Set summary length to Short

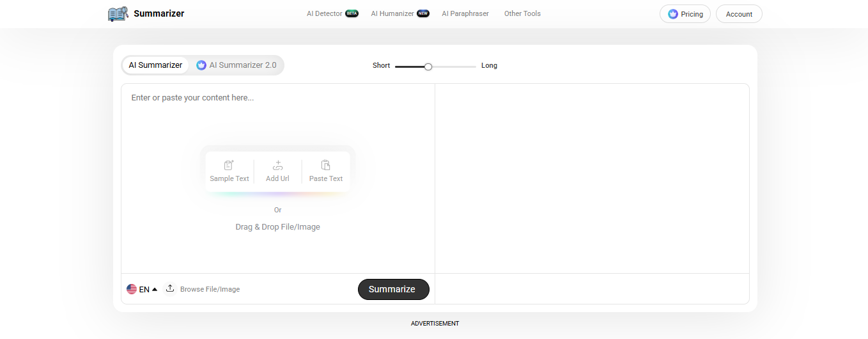(381, 65)
